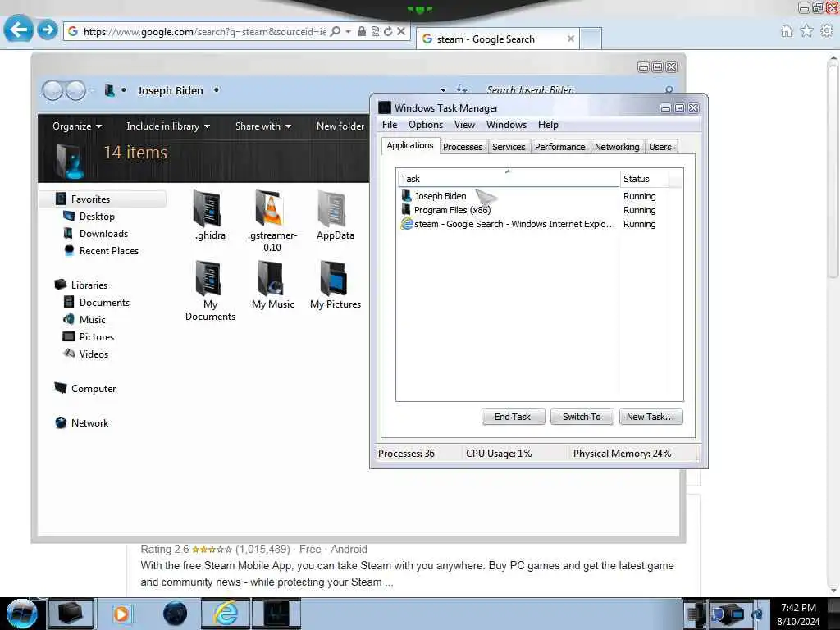Open the Favorites star icon
The image size is (840, 630).
coord(806,31)
